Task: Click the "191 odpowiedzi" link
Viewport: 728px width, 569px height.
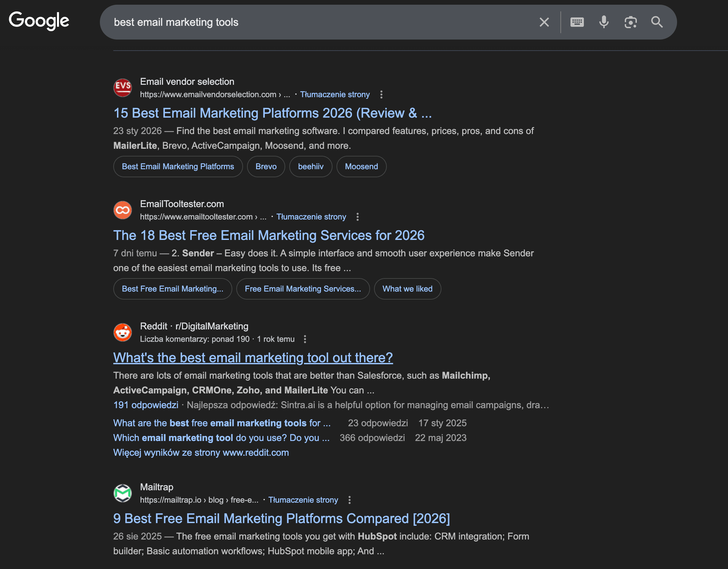Action: pyautogui.click(x=145, y=405)
